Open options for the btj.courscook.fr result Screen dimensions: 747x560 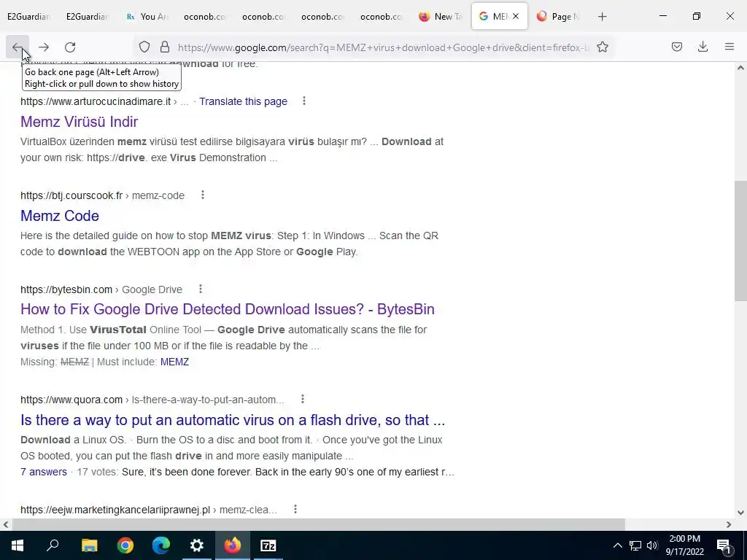pos(203,195)
